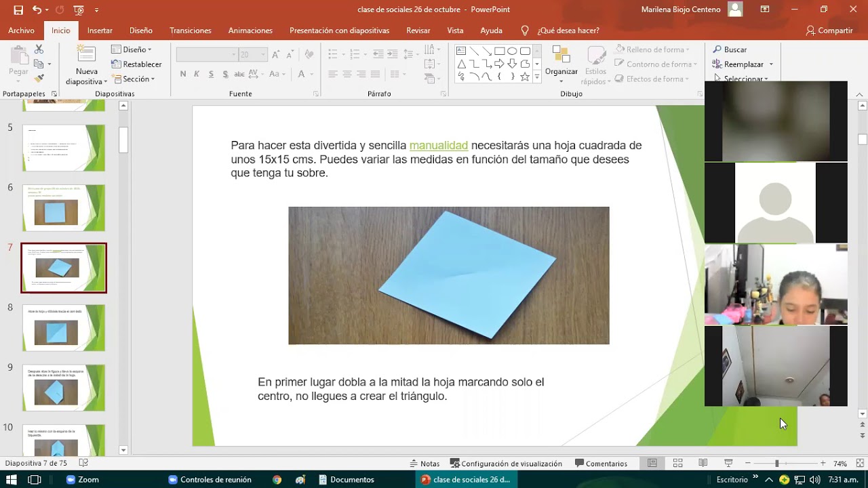868x488 pixels.
Task: Open the font name combo box
Action: click(x=207, y=54)
